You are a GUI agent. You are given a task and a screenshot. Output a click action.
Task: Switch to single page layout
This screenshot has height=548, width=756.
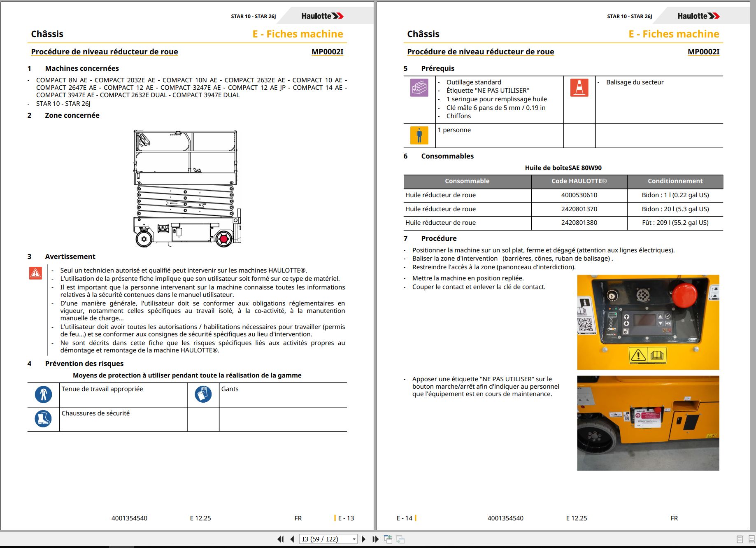click(740, 539)
